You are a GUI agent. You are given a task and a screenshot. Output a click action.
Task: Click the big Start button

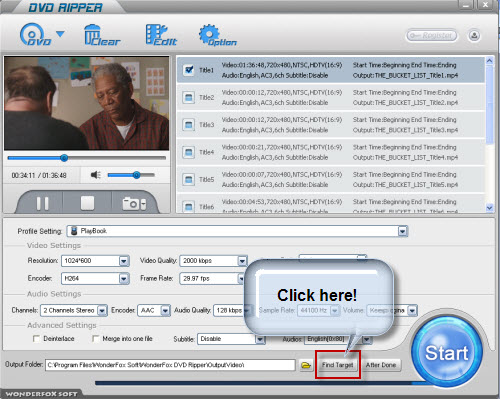pos(447,352)
